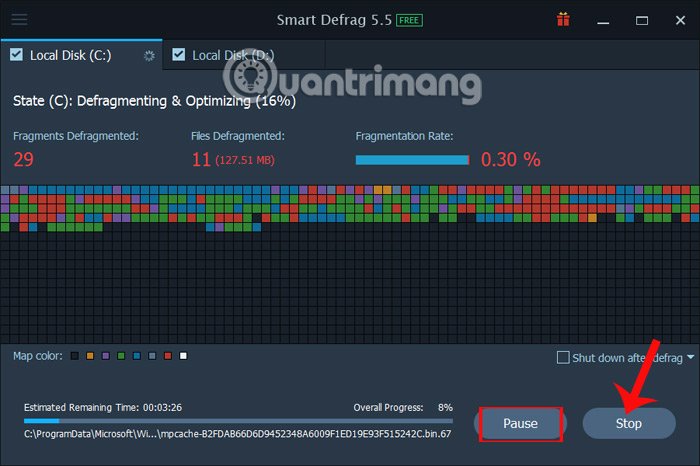Uncheck the Local Disk (C:) checkbox
The image size is (700, 466).
(x=17, y=54)
